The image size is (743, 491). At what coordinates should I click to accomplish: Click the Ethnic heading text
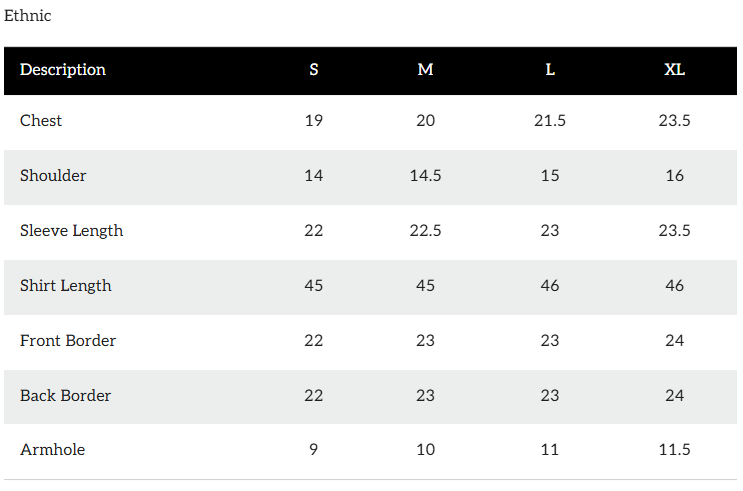[28, 16]
